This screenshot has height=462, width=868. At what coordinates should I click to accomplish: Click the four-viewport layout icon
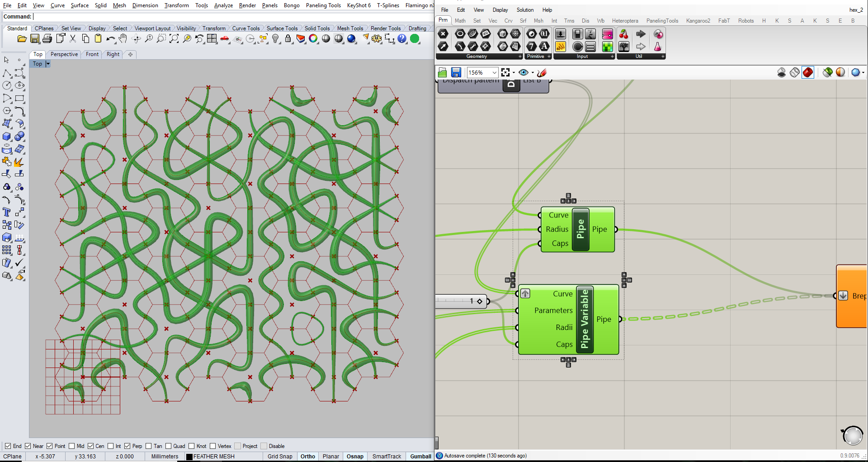point(212,39)
